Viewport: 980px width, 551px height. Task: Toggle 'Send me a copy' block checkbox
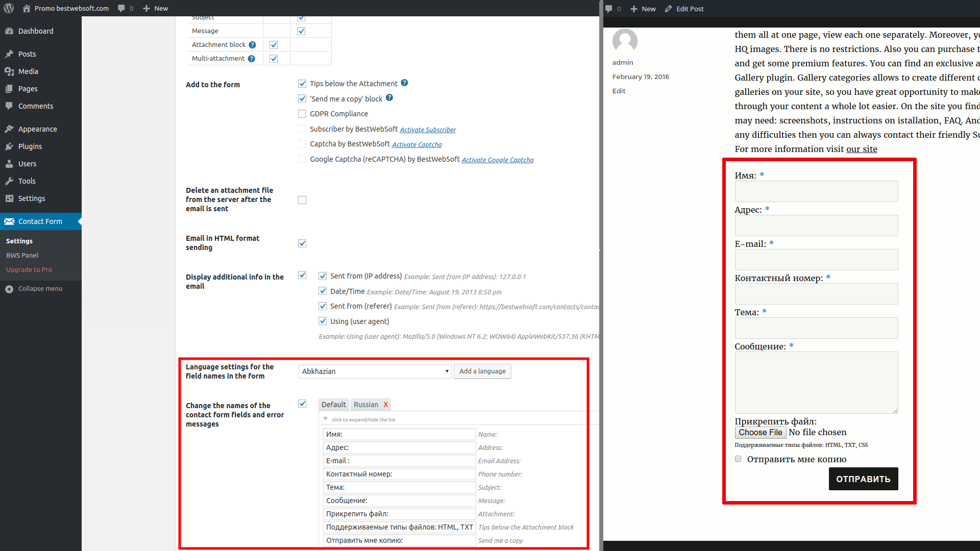(x=302, y=98)
